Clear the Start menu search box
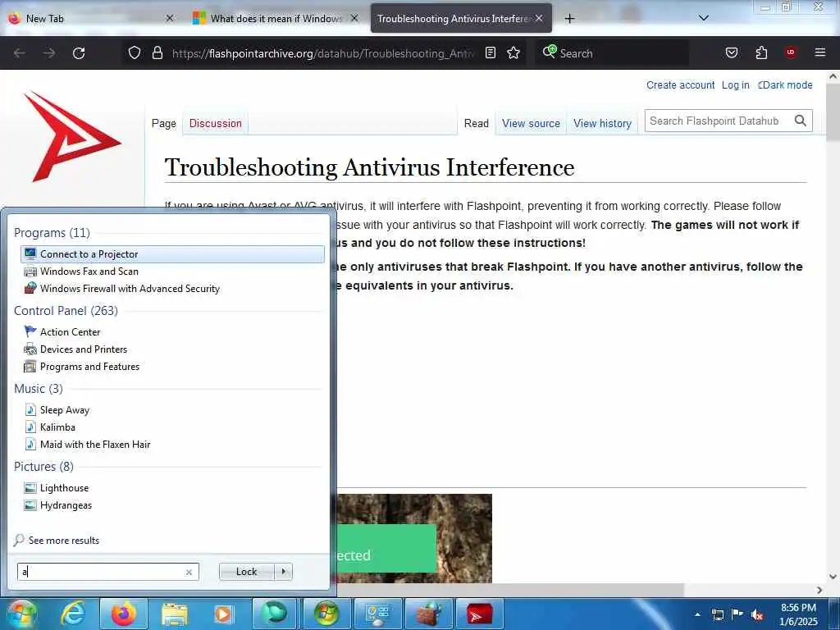The image size is (840, 630). [189, 572]
